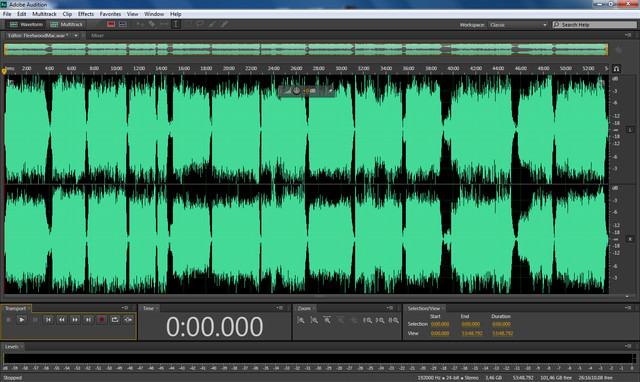Click Zoom to Selection icon
The height and width of the screenshot is (382, 640).
point(393,320)
